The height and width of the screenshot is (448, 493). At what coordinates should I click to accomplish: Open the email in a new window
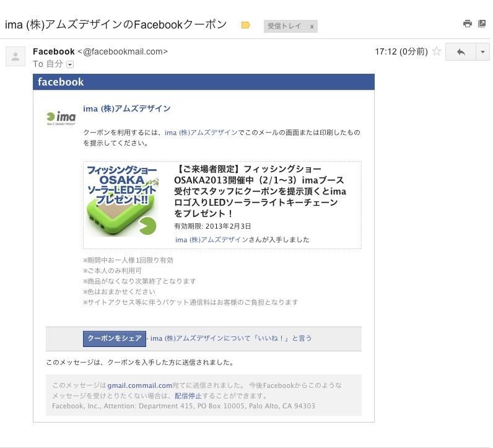click(x=482, y=24)
